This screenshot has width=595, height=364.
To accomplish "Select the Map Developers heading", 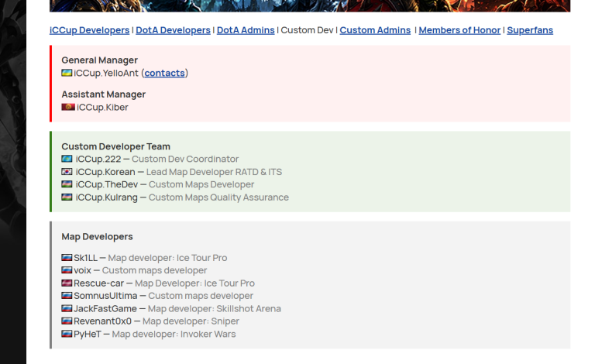I will click(x=97, y=237).
